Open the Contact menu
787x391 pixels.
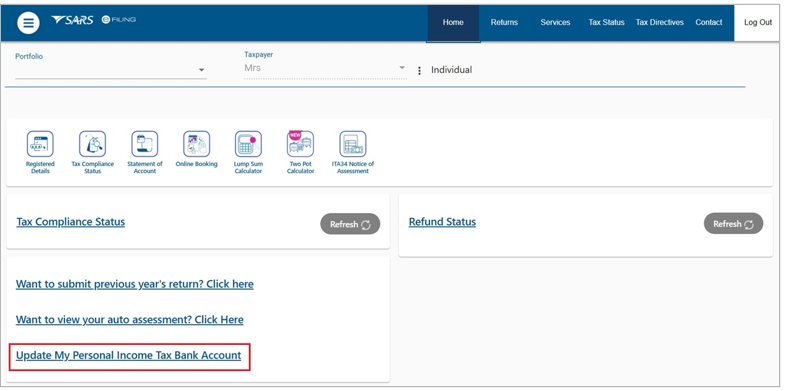(709, 23)
